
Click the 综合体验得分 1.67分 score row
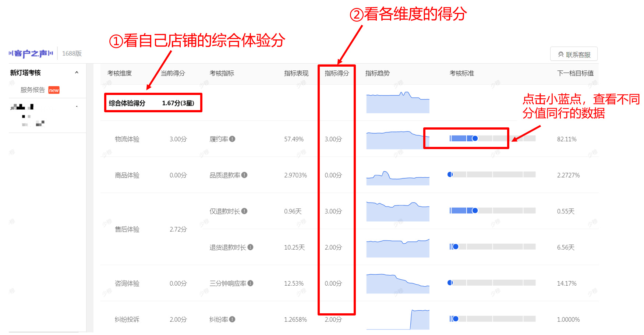[153, 103]
